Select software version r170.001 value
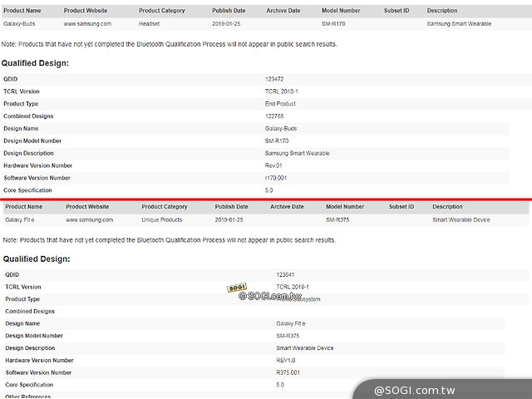The width and height of the screenshot is (532, 399). coord(276,178)
